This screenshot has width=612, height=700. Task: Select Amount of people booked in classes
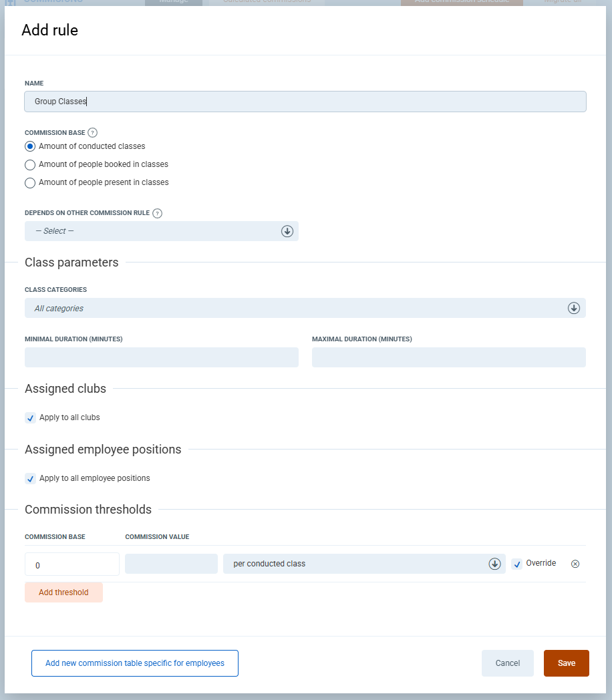coord(30,164)
